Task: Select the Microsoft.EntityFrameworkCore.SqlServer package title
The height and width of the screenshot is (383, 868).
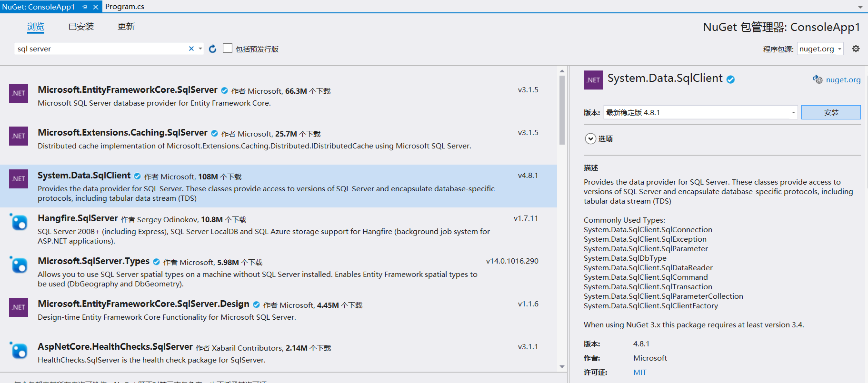Action: tap(128, 90)
